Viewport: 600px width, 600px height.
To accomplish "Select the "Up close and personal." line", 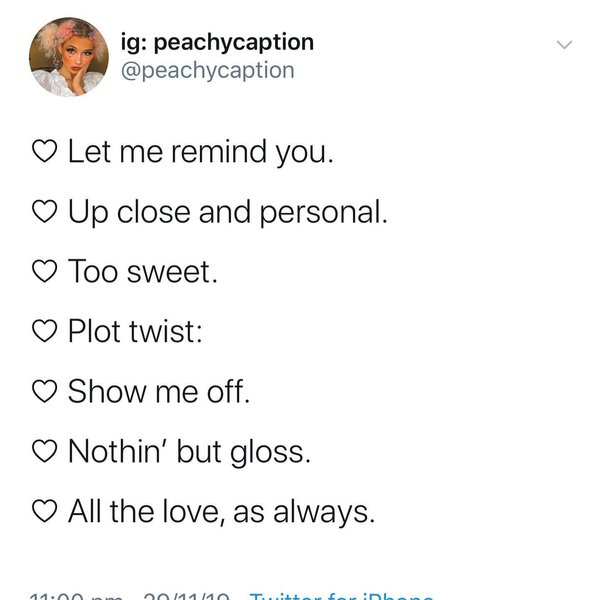I will coord(227,213).
